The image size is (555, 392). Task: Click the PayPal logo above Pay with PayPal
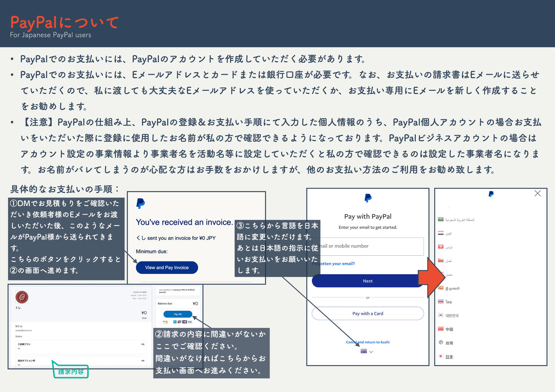pos(368,198)
